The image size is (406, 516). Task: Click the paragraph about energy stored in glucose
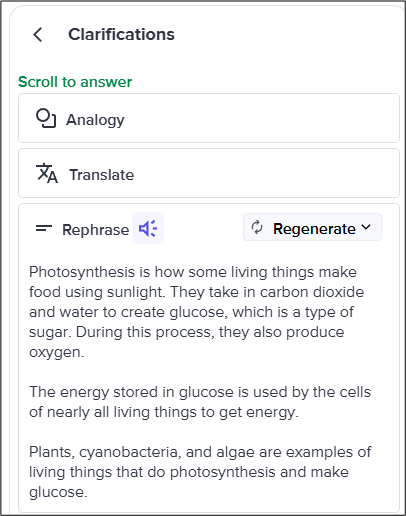pyautogui.click(x=200, y=402)
